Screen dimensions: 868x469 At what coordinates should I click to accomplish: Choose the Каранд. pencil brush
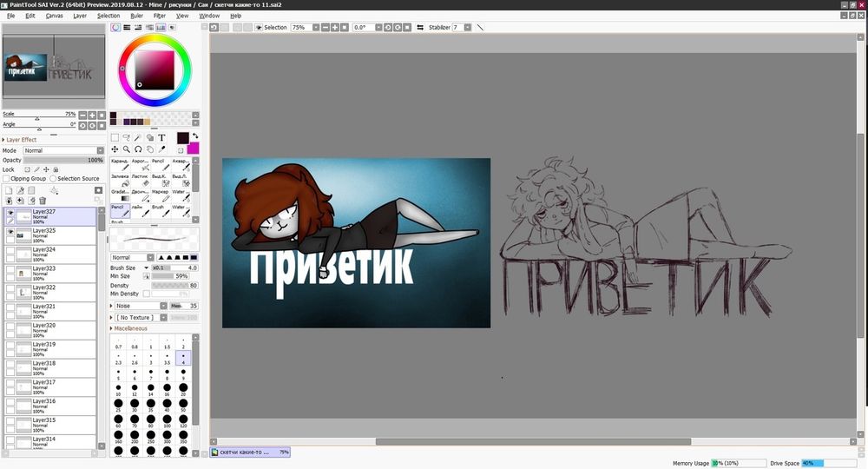tap(120, 164)
